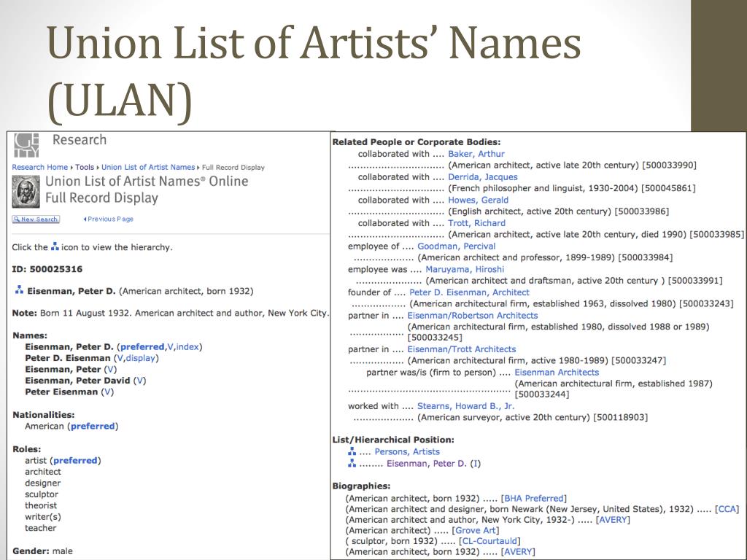This screenshot has width=747, height=560.
Task: Click the V link after Eisenman, Peter David
Action: 139,381
